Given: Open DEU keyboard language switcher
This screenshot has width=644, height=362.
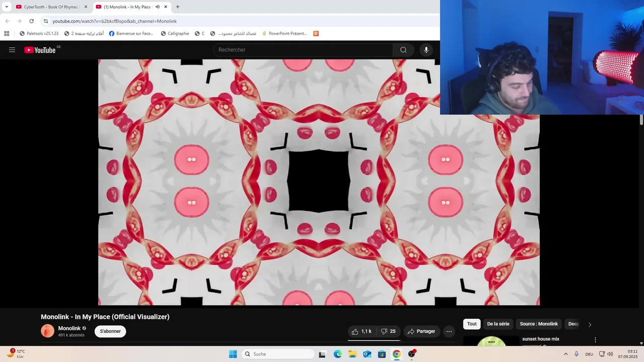Looking at the screenshot, I should coord(589,354).
